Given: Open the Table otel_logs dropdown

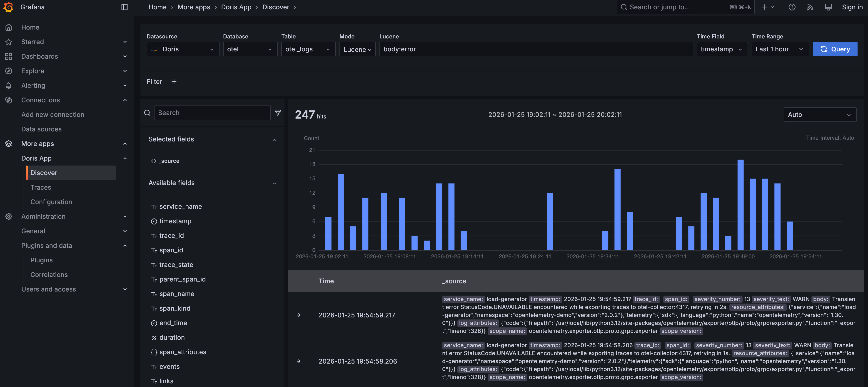Looking at the screenshot, I should click(x=308, y=49).
